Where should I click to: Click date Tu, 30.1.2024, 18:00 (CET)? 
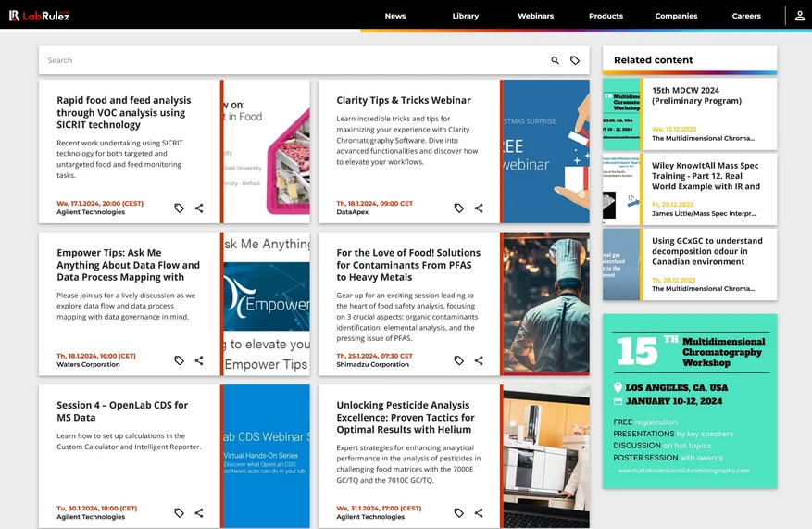click(97, 509)
